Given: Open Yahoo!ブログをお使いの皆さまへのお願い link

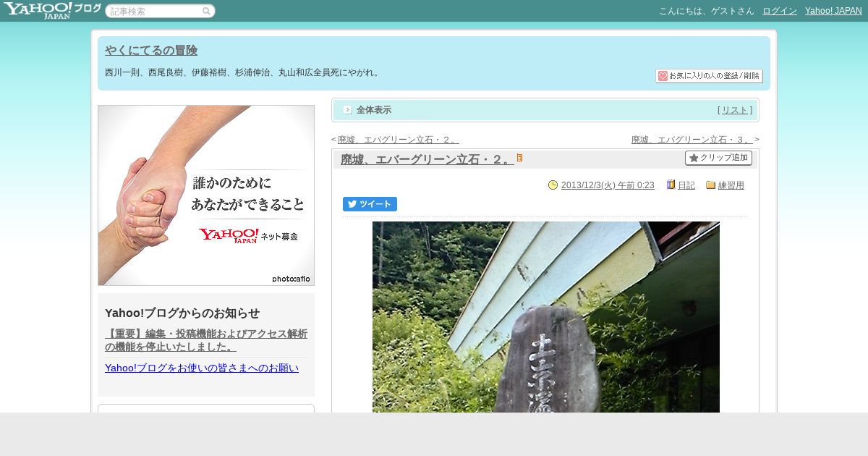Looking at the screenshot, I should pyautogui.click(x=202, y=368).
